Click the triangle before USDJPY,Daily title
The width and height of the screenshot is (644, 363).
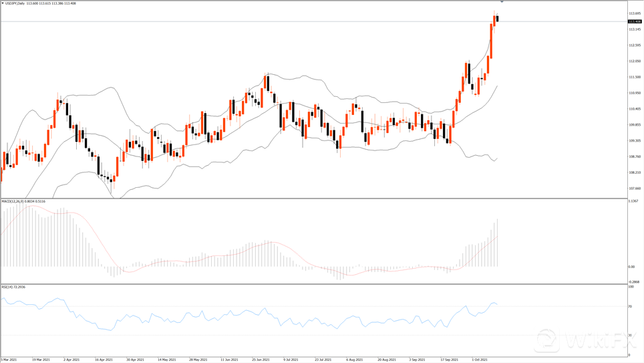[3, 3]
